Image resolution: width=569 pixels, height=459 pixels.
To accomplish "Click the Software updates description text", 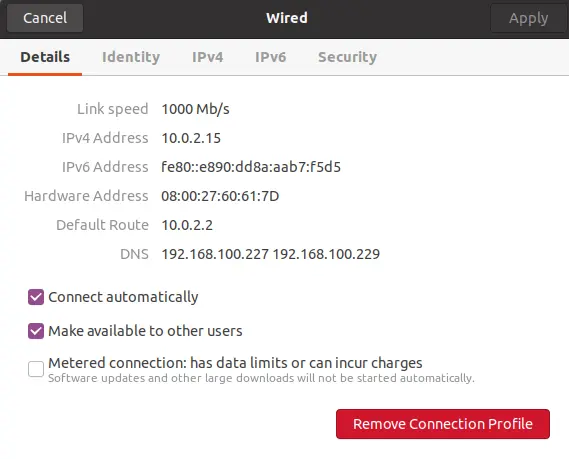I will [261, 378].
